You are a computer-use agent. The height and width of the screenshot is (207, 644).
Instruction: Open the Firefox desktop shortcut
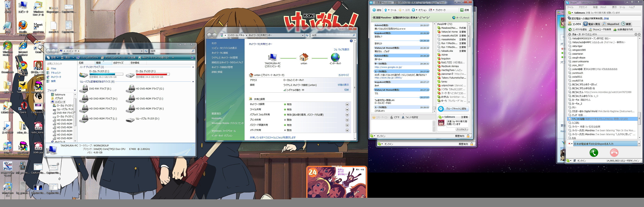click(x=23, y=26)
